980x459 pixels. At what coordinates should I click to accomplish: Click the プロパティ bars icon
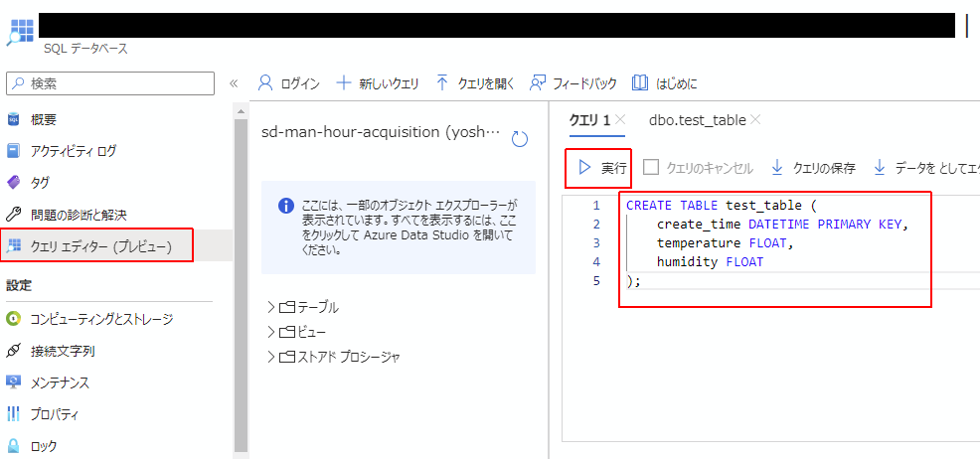(x=13, y=414)
